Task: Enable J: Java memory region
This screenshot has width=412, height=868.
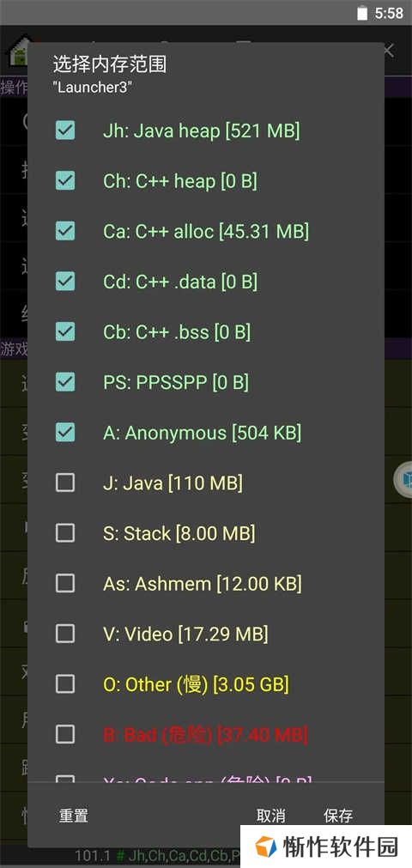Action: pos(65,483)
